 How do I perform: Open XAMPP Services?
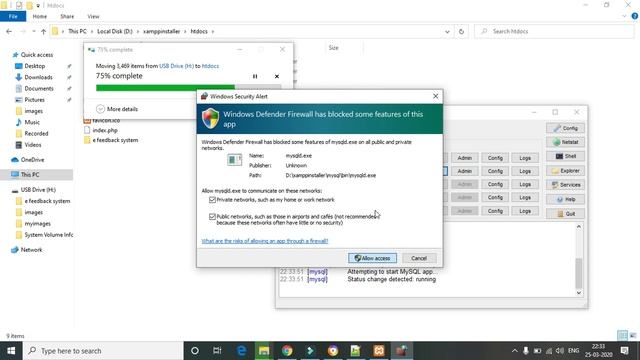click(x=565, y=185)
